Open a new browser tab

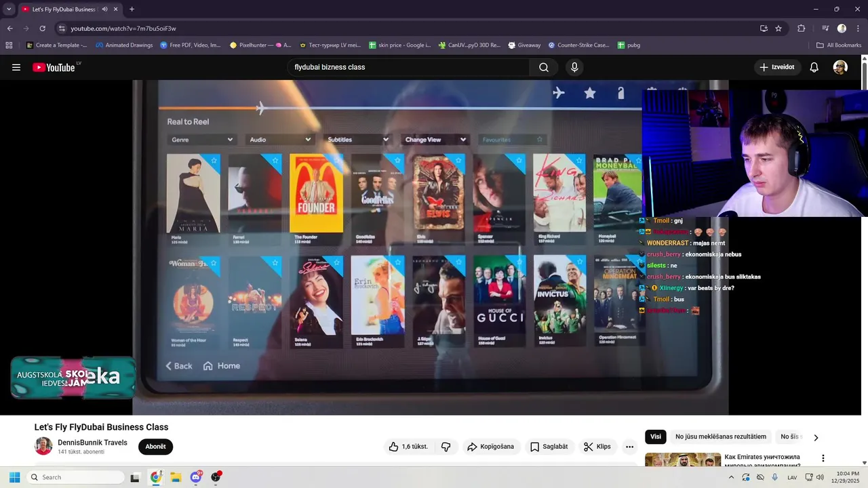coord(132,9)
